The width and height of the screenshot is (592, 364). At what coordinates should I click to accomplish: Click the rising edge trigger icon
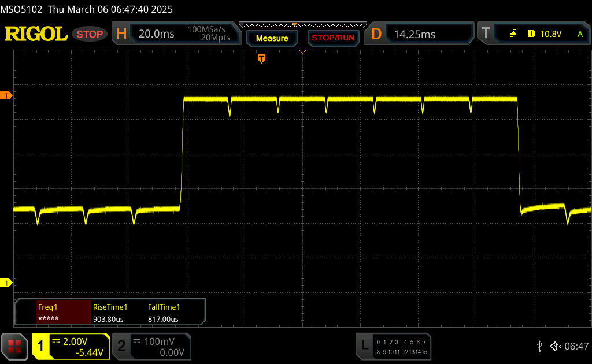[x=513, y=34]
